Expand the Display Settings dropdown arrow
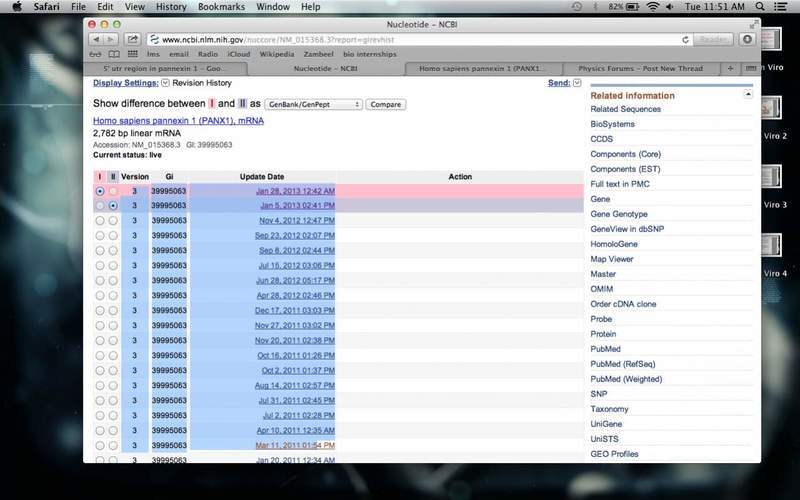The height and width of the screenshot is (500, 800). pyautogui.click(x=165, y=83)
